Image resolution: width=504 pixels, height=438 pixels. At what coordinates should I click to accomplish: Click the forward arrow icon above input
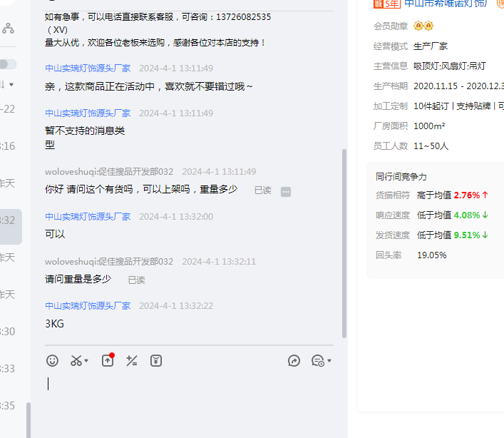pyautogui.click(x=294, y=361)
